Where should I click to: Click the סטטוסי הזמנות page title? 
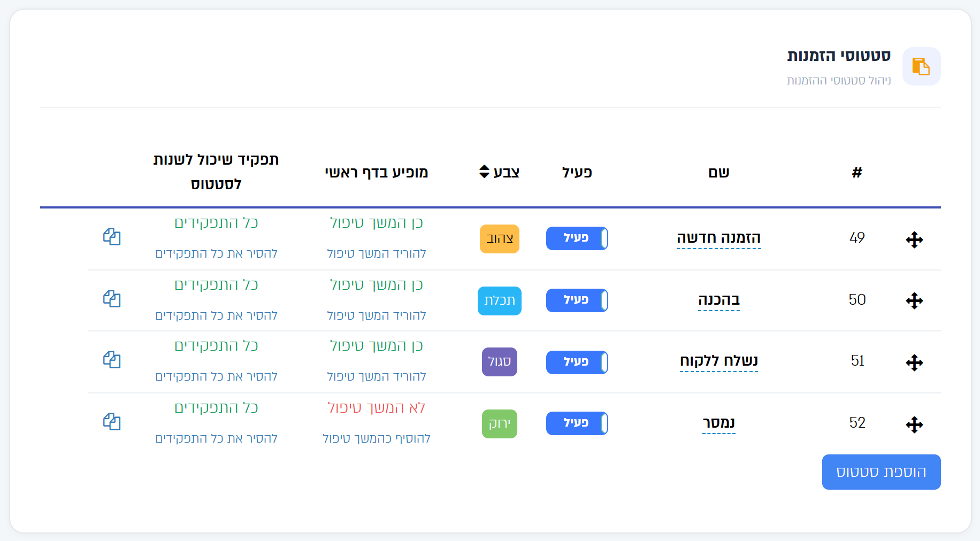[x=839, y=56]
